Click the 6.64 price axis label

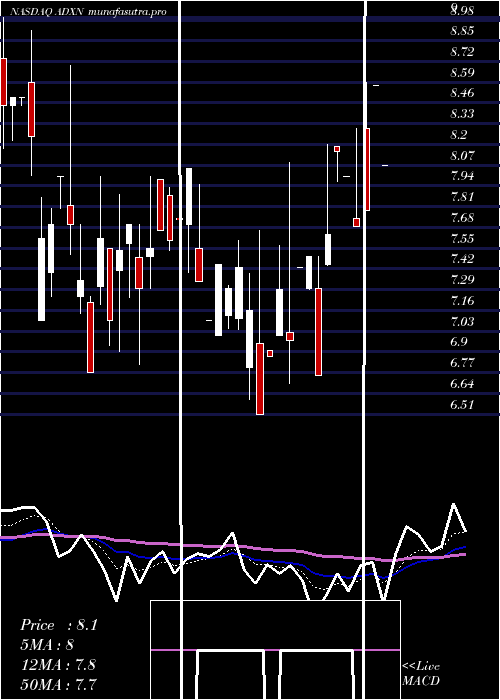(462, 383)
